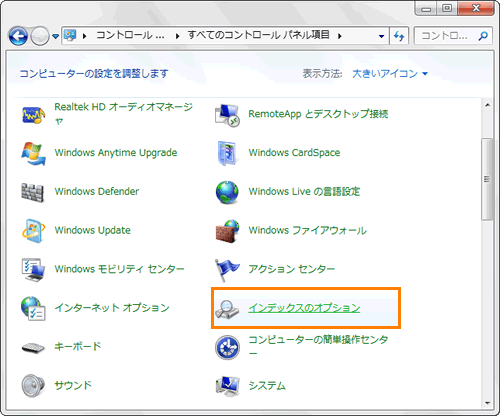The width and height of the screenshot is (500, 416).
Task: Click the Windows Firewall brick wall icon
Action: click(227, 231)
